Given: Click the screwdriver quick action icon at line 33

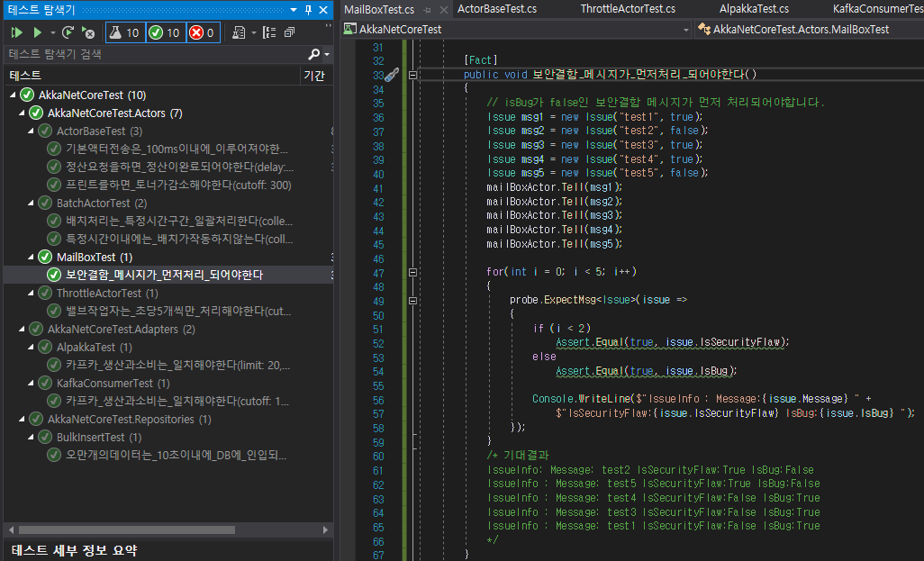Looking at the screenshot, I should [x=391, y=75].
